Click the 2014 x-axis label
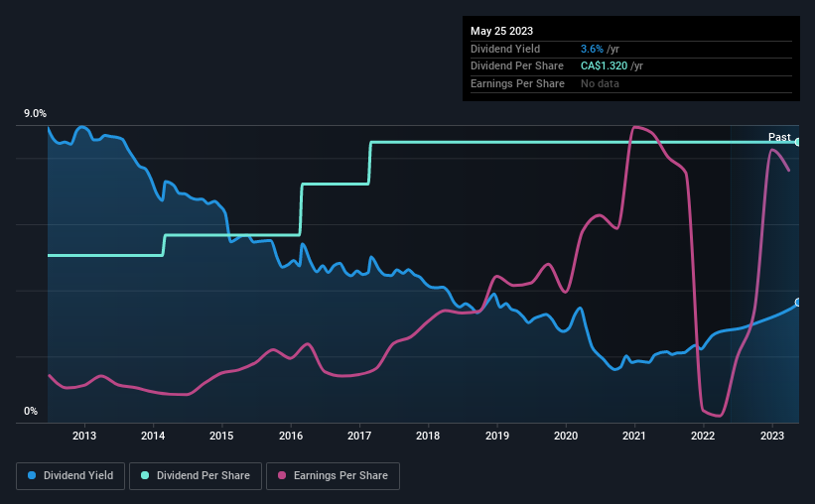 pyautogui.click(x=153, y=436)
